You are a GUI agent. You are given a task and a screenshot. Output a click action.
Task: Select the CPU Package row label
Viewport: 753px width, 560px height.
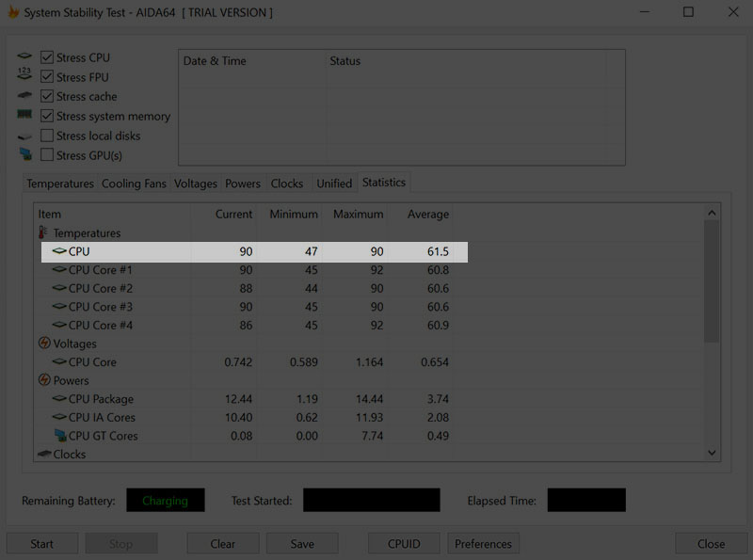101,399
